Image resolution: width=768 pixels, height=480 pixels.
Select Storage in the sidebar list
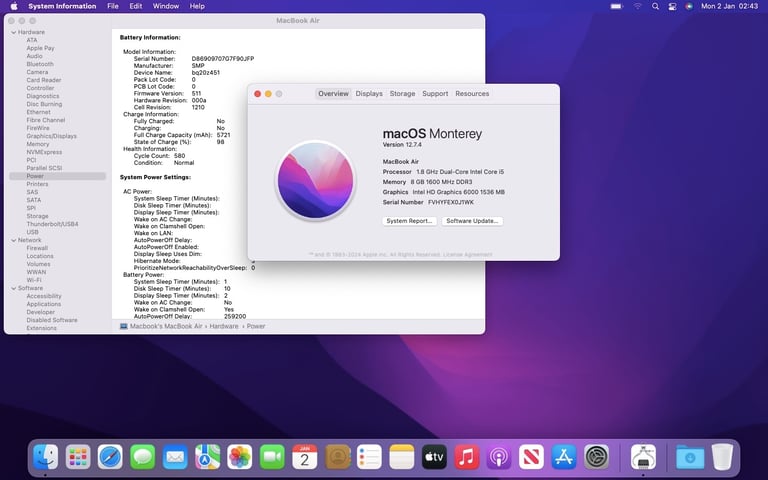click(37, 216)
